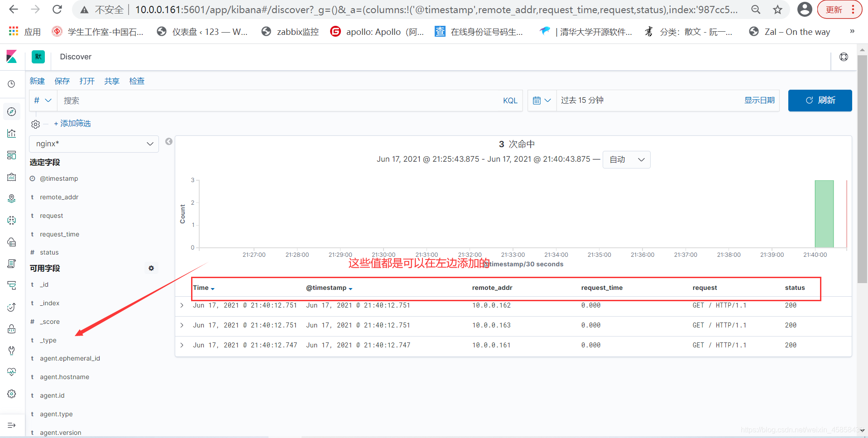Open Management gear icon in sidebar

(x=12, y=394)
